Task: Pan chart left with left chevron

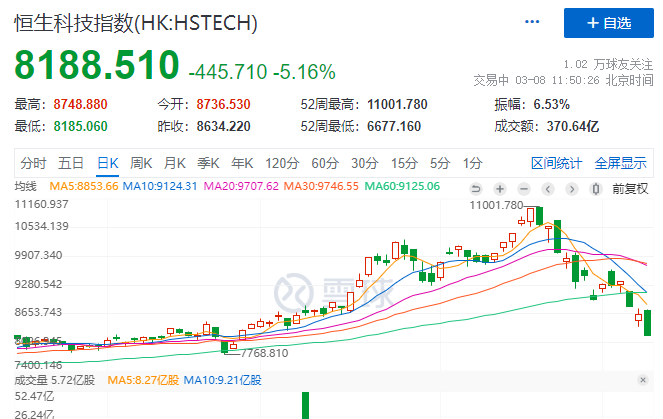Action: click(548, 189)
